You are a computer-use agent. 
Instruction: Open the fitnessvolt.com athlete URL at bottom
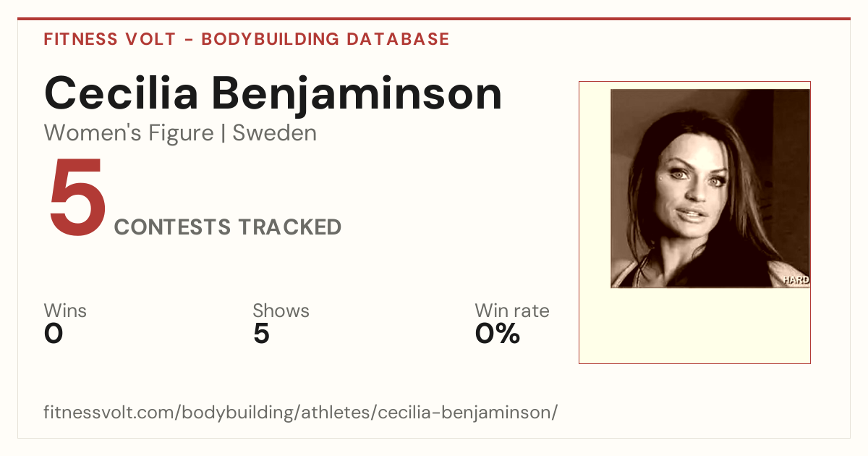click(x=301, y=413)
